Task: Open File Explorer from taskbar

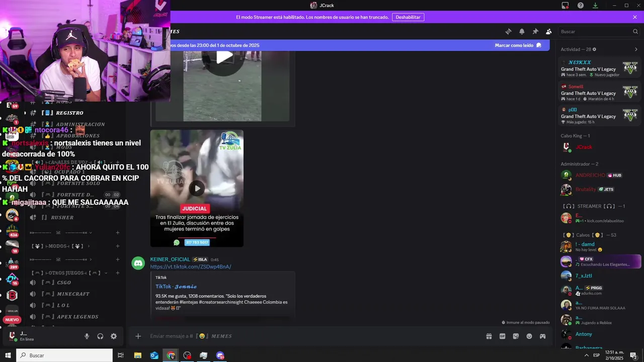Action: [x=138, y=355]
